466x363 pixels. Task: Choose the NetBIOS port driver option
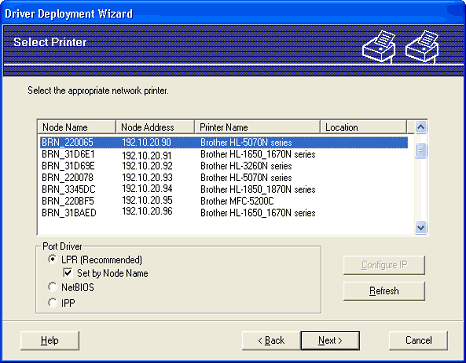click(x=52, y=287)
